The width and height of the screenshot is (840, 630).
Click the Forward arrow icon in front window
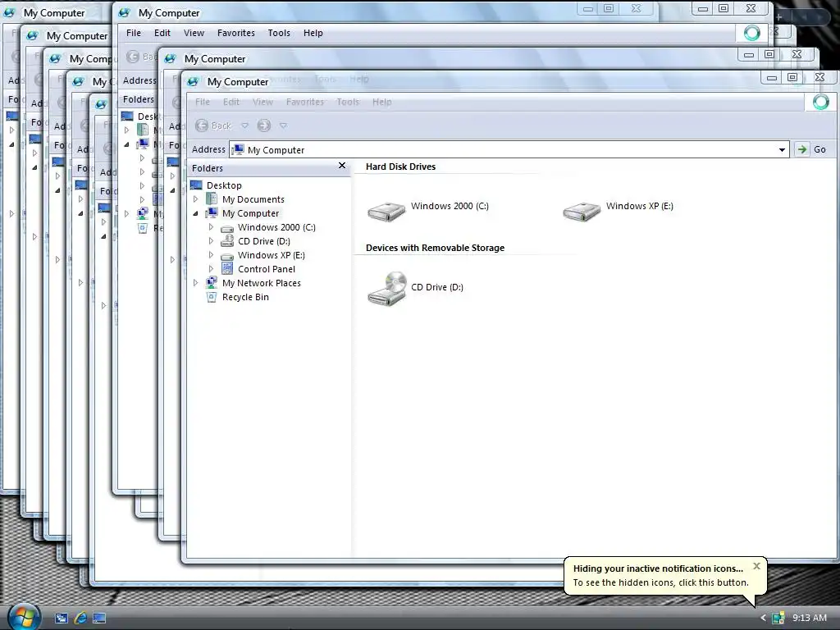point(263,126)
